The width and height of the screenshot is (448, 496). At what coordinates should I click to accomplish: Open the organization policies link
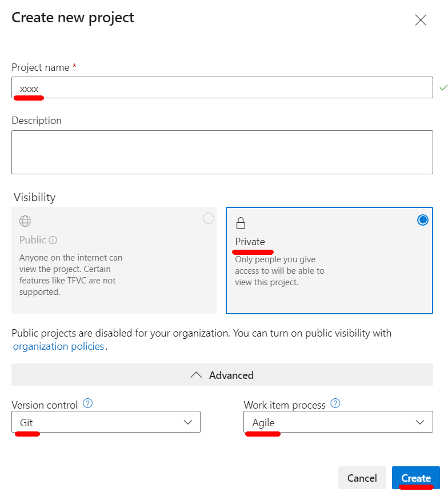point(58,346)
